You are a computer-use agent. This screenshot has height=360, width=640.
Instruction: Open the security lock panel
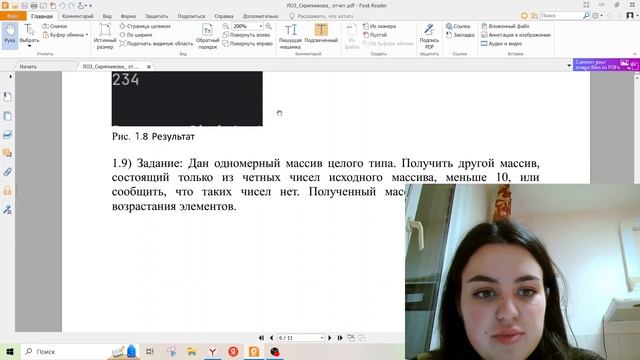point(7,191)
